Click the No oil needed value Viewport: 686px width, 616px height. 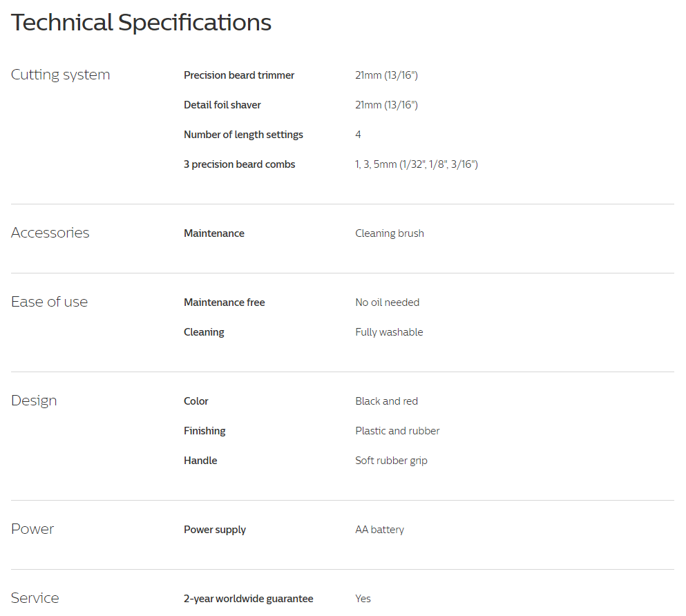point(387,302)
